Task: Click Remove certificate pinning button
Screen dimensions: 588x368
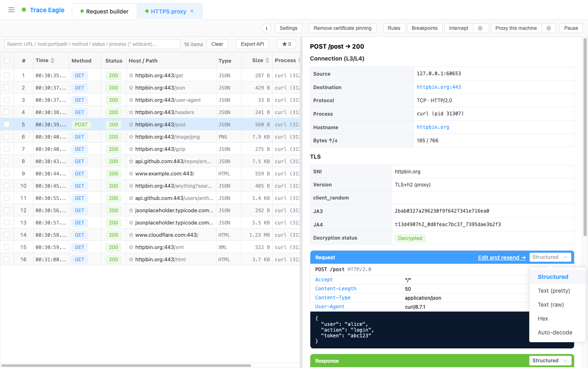Action: click(x=343, y=28)
